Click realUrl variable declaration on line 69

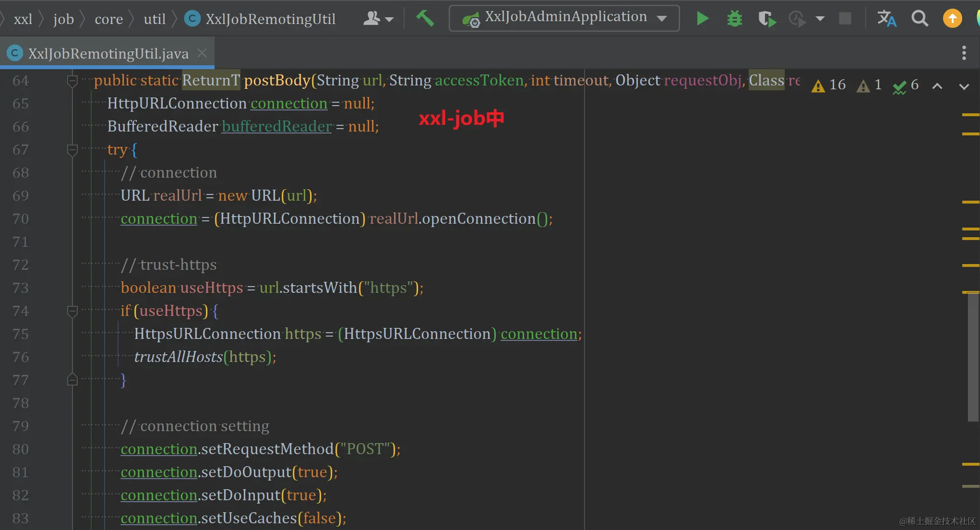(178, 195)
